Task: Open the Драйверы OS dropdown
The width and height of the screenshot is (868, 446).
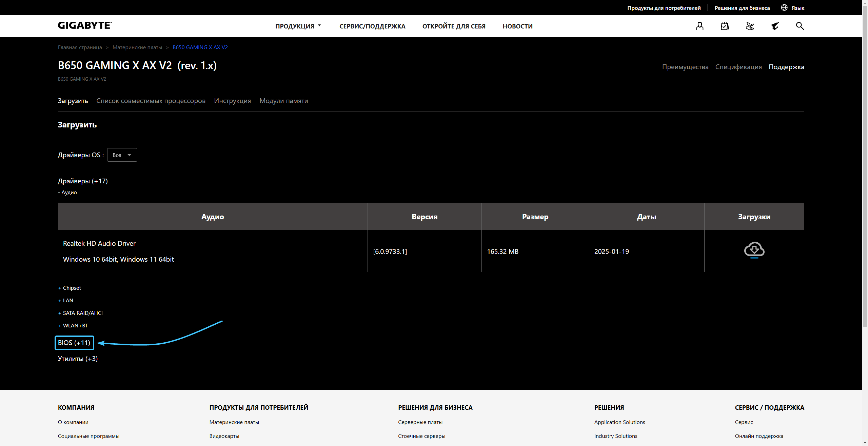Action: [x=122, y=155]
